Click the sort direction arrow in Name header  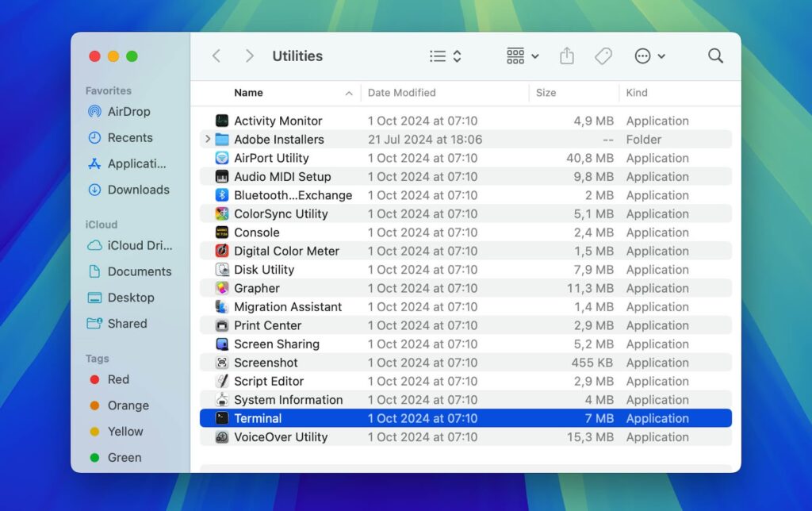tap(349, 94)
